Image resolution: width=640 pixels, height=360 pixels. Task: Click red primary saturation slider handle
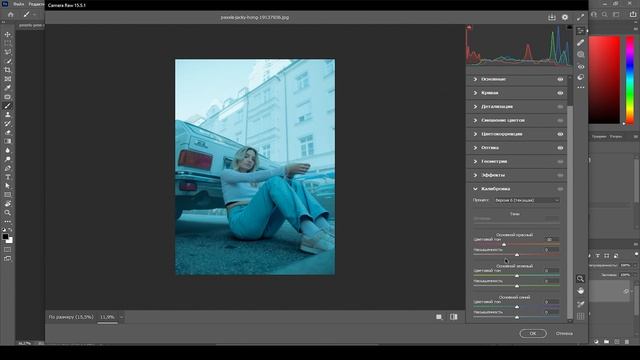[x=517, y=255]
